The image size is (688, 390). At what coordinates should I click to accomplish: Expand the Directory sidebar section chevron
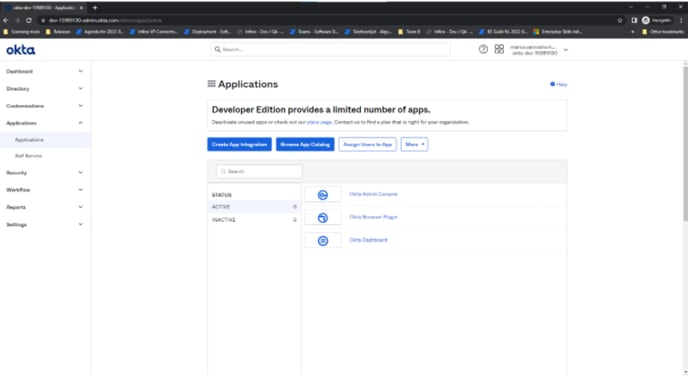point(80,89)
